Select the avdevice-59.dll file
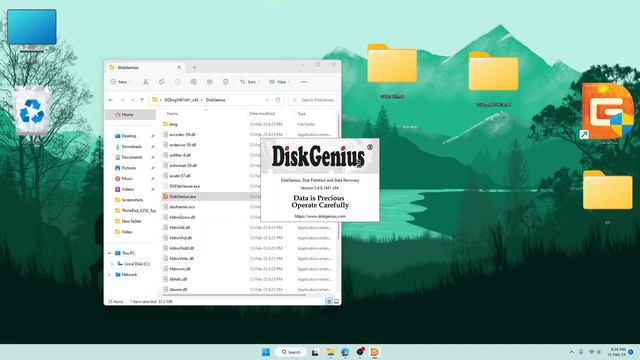 [x=182, y=145]
